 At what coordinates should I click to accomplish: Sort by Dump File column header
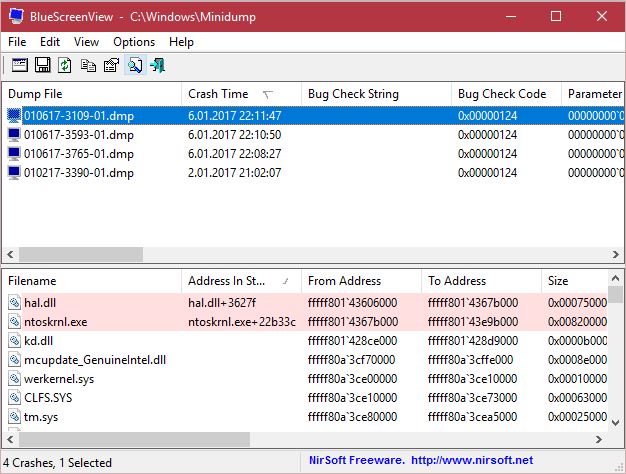click(92, 94)
